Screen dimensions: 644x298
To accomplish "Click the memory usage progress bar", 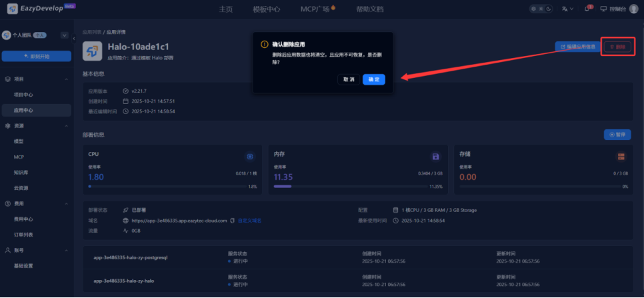I will (351, 187).
